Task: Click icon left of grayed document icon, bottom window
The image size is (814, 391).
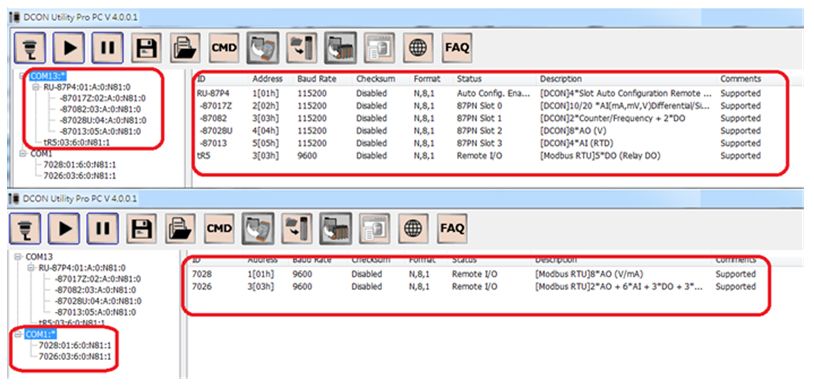Action: tap(335, 228)
